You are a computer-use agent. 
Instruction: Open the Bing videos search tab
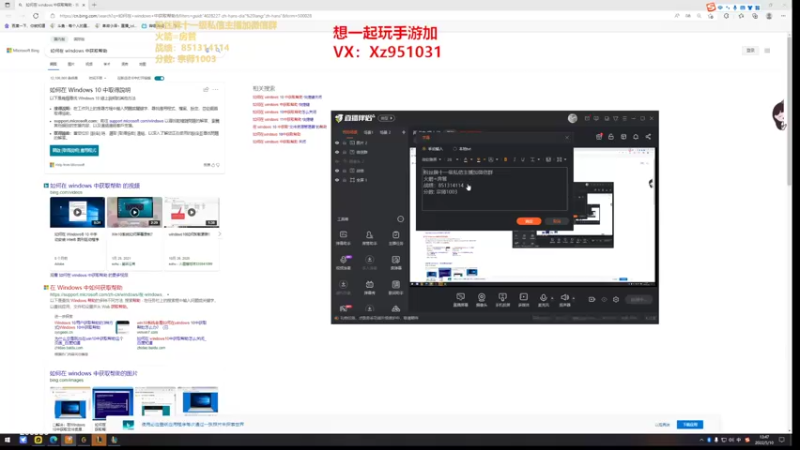[x=89, y=64]
